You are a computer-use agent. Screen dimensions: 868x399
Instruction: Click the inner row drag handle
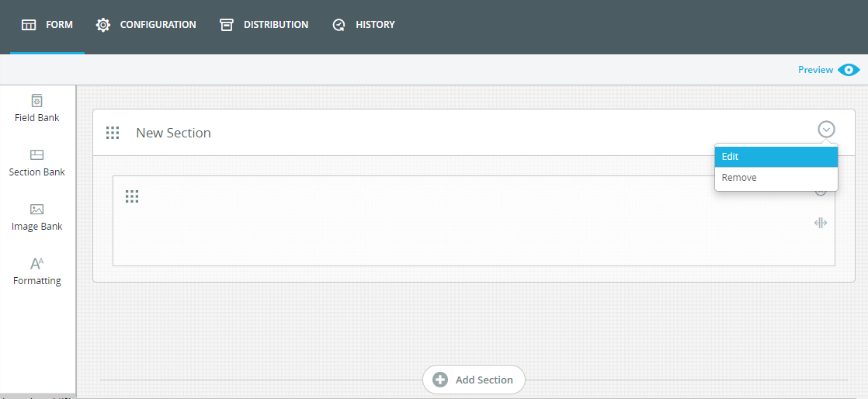click(x=132, y=196)
